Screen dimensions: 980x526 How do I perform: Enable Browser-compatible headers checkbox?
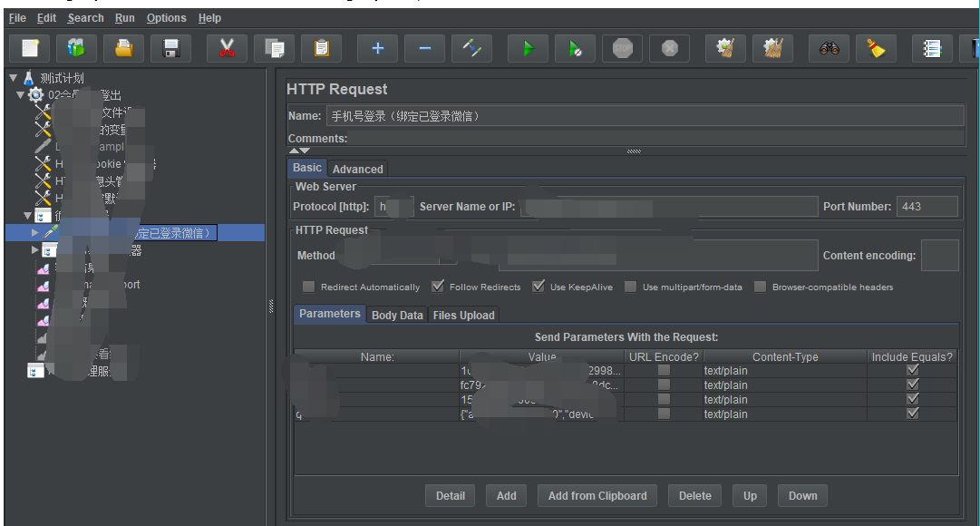pos(760,287)
